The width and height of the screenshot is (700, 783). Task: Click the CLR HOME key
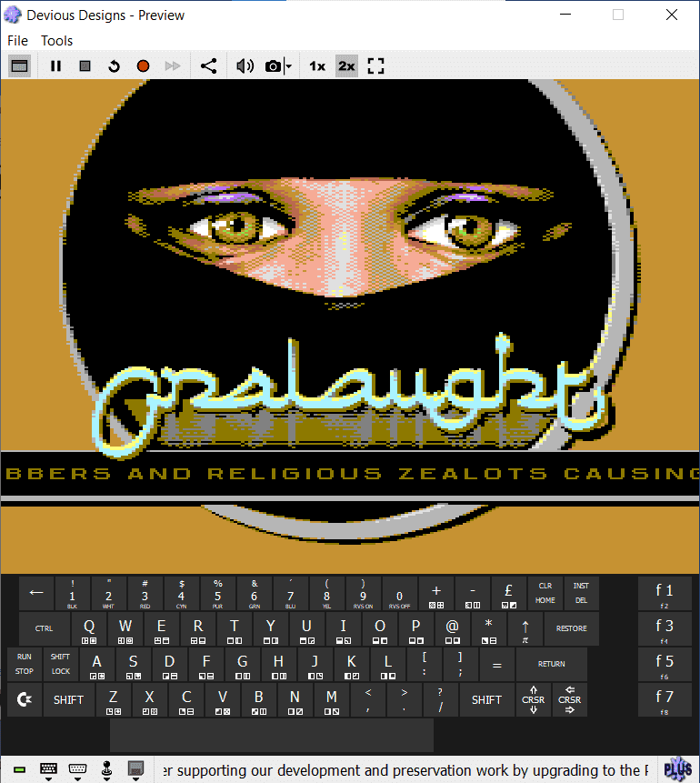(x=545, y=593)
